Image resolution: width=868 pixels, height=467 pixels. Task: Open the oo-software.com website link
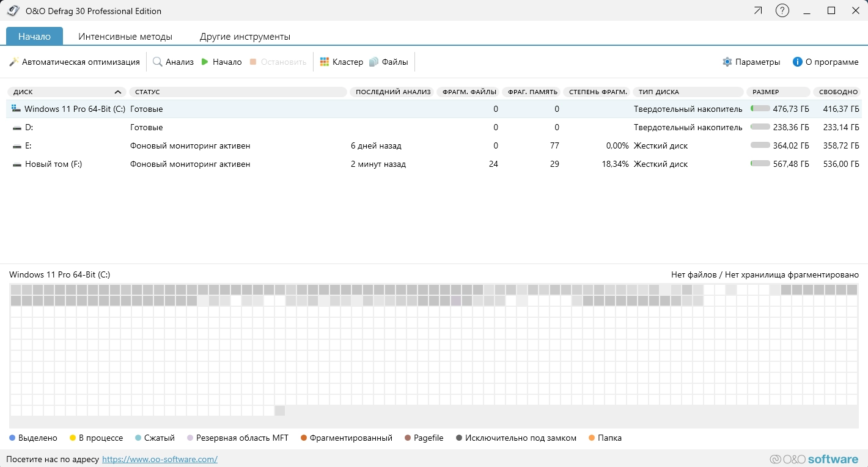click(x=160, y=459)
